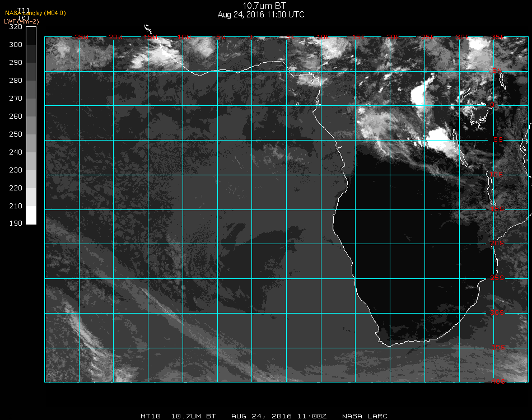The height and width of the screenshot is (420, 532).
Task: Click the 300 value on the colorbar scale
Action: [16, 44]
